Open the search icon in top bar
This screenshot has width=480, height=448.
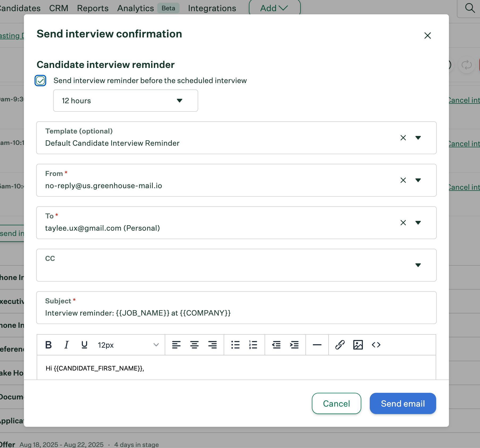click(470, 8)
